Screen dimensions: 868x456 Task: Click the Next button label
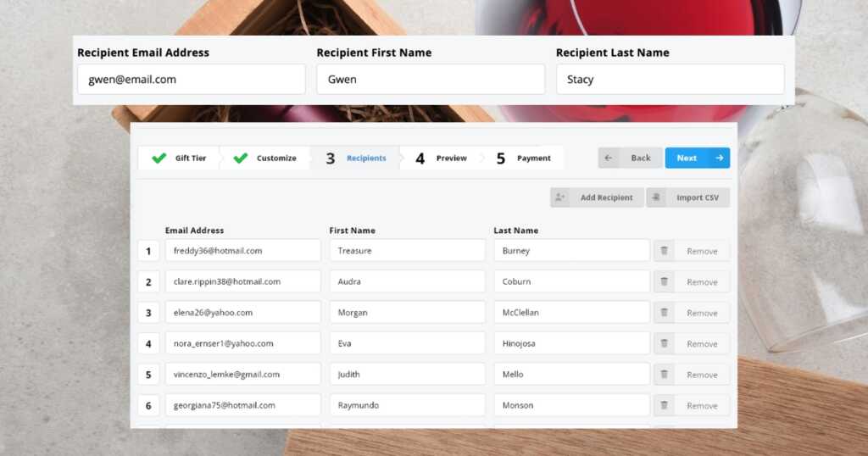pos(687,158)
